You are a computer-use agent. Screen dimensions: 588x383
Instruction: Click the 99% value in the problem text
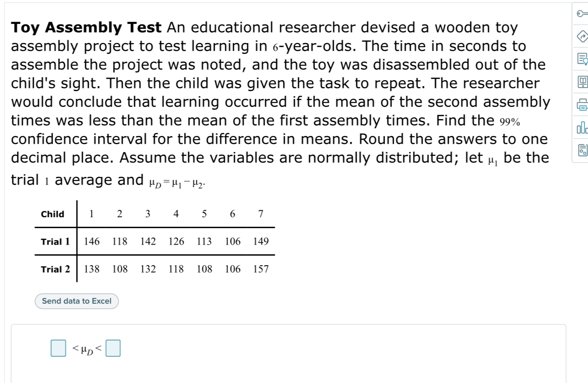(x=510, y=120)
